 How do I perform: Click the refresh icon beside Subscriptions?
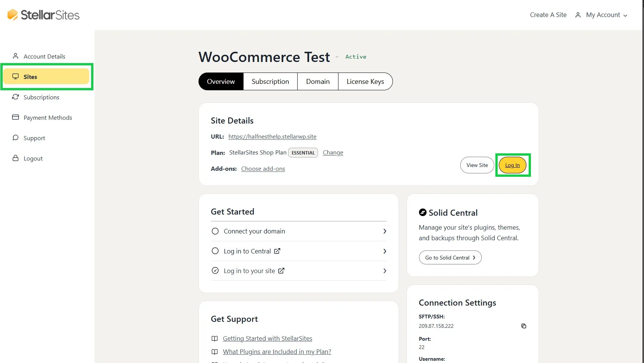[x=16, y=97]
